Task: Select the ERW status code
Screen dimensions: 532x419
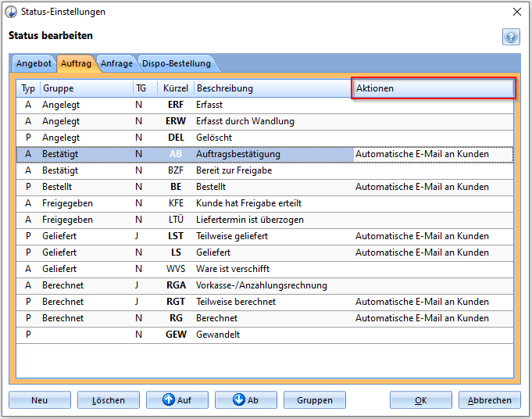Action: 176,121
